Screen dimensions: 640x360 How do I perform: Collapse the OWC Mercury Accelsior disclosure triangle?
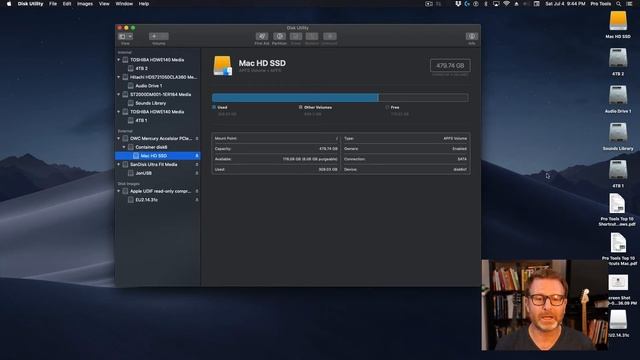(119, 139)
